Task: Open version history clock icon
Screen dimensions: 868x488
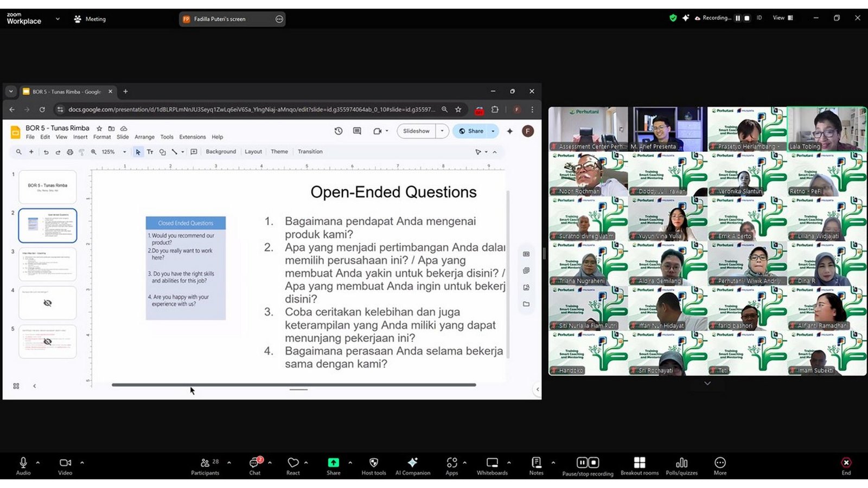Action: pos(339,131)
